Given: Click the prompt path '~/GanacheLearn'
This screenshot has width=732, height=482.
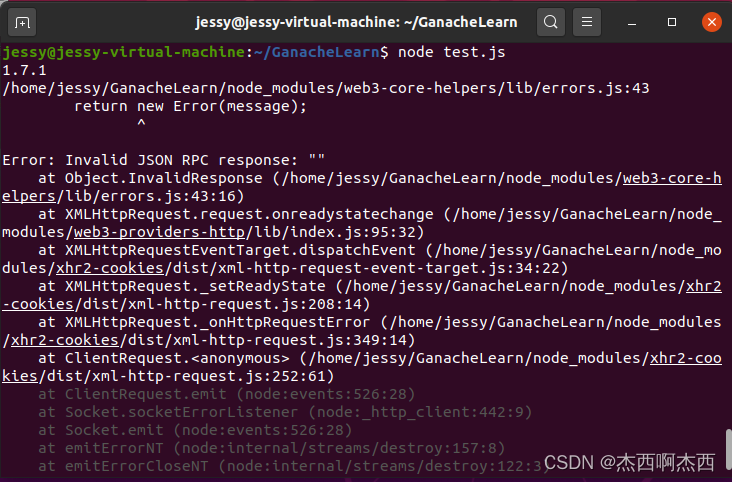Looking at the screenshot, I should tap(317, 52).
